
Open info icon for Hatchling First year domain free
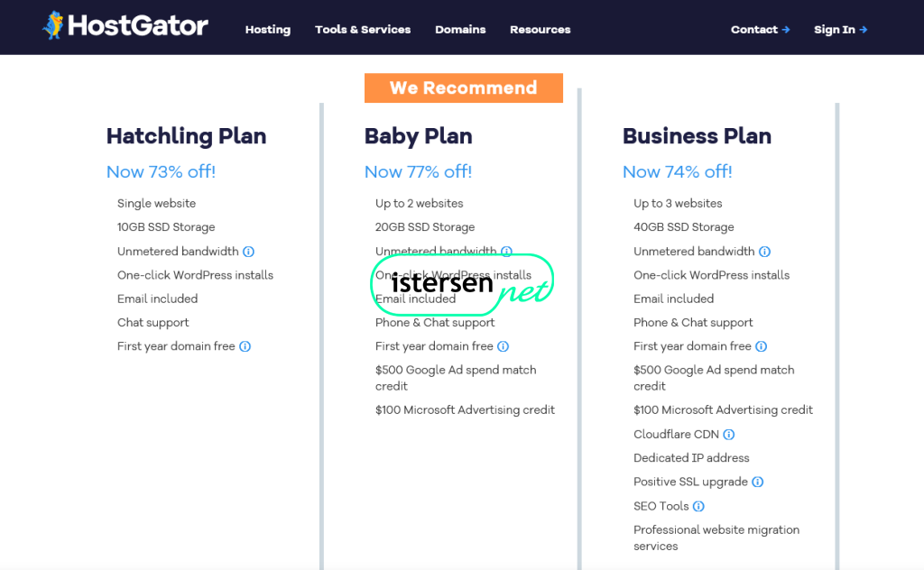coord(245,346)
